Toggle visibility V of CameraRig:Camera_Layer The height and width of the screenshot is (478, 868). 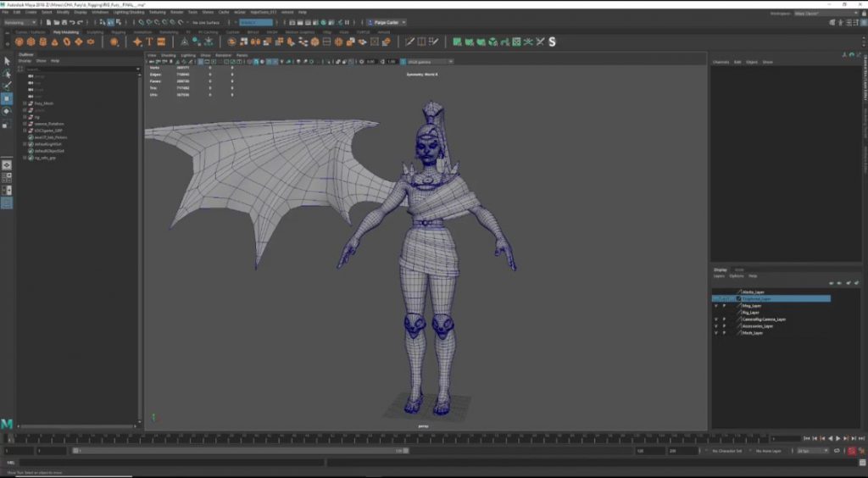[x=715, y=320]
